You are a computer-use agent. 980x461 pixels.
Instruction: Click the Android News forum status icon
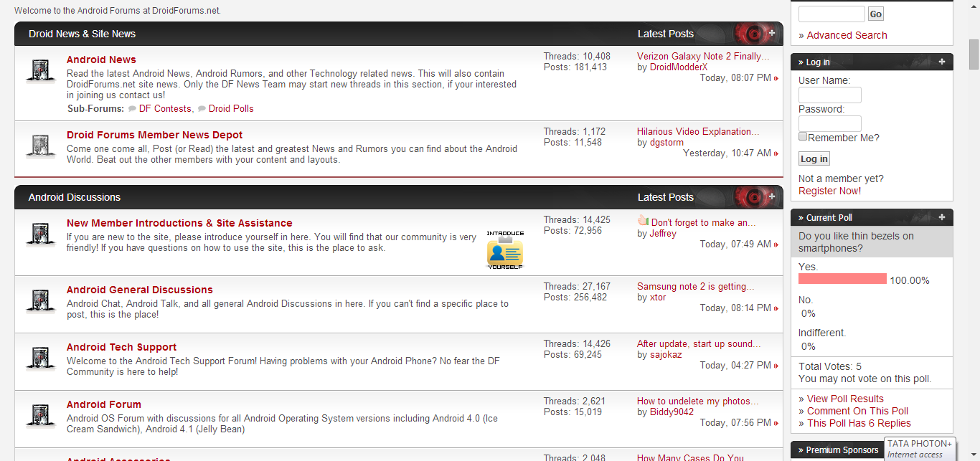pos(41,70)
